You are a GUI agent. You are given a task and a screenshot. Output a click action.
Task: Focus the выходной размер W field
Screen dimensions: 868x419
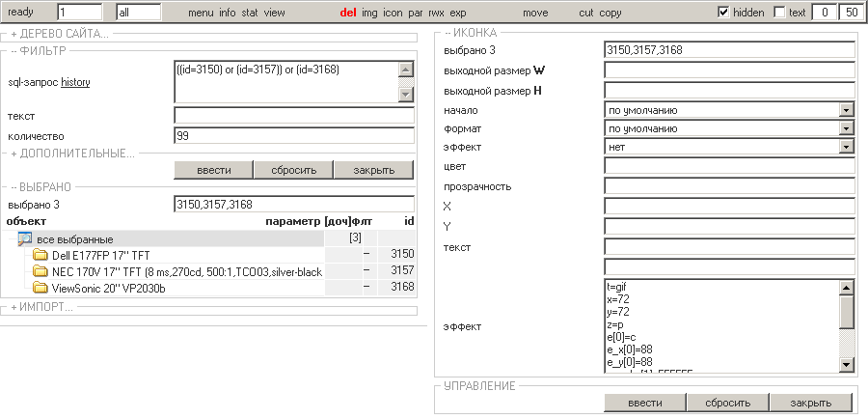[x=730, y=70]
